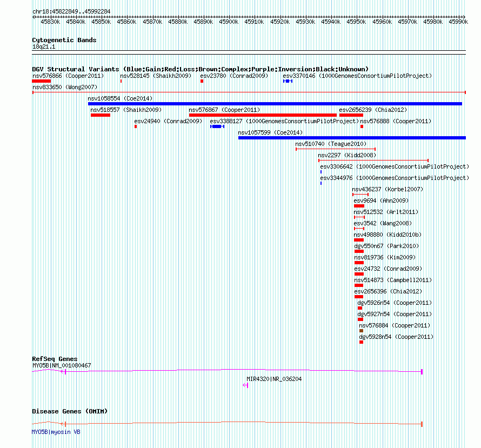Open esv24732 (Conrad2009) label
This screenshot has width=481, height=448.
[x=388, y=269]
